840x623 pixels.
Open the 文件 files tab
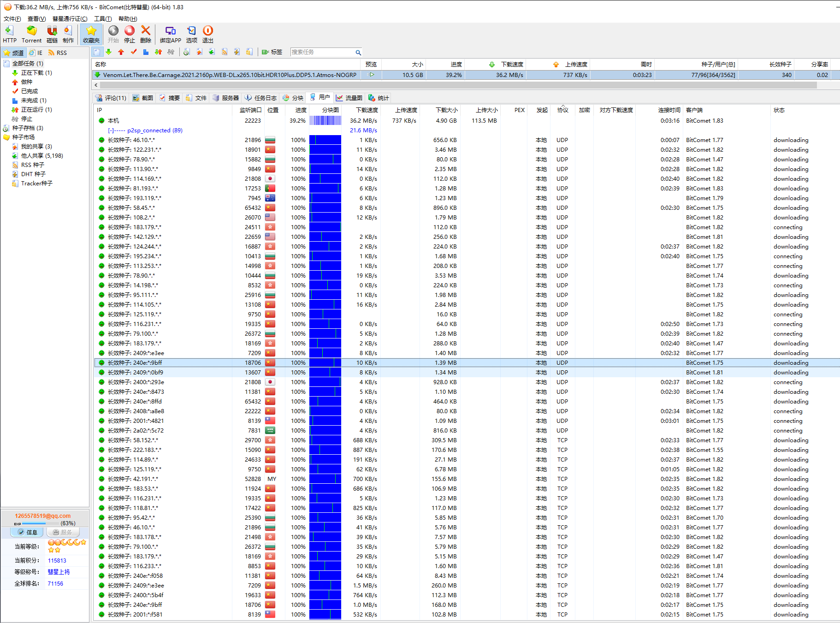(196, 98)
